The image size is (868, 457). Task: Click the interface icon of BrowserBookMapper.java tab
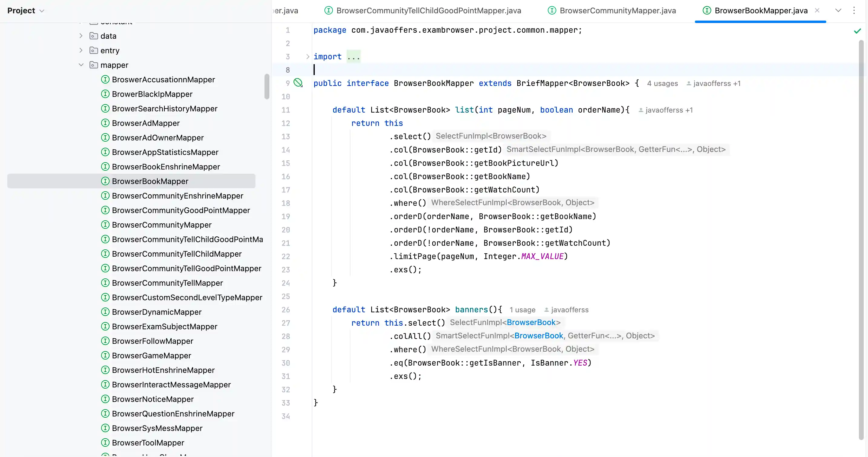pyautogui.click(x=707, y=11)
